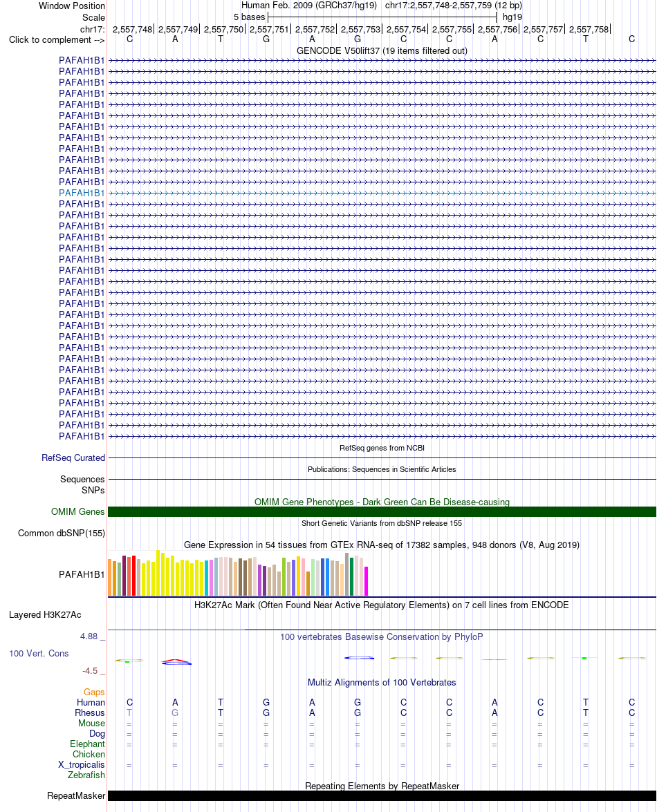The height and width of the screenshot is (812, 657).
Task: Click the RefSeq Curated track label
Action: pos(73,457)
